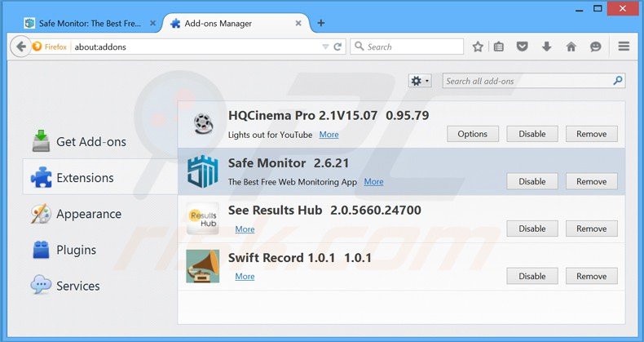Click Swift Record gramophone icon
The height and width of the screenshot is (342, 644).
202,266
